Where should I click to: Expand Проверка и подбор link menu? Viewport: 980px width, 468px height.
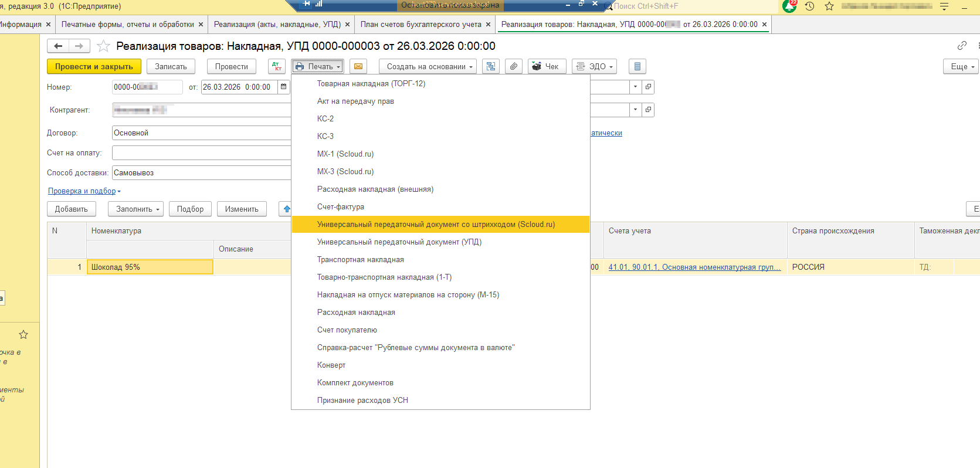pyautogui.click(x=84, y=191)
